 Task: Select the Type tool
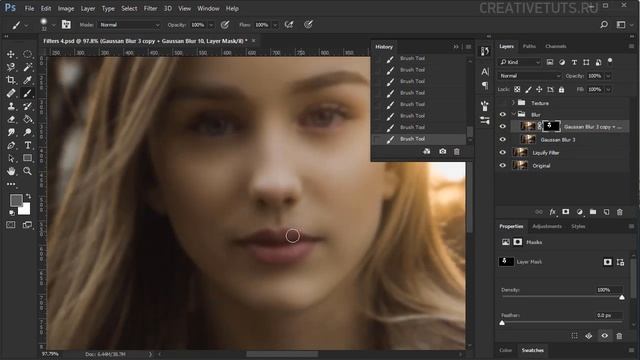coord(27,145)
